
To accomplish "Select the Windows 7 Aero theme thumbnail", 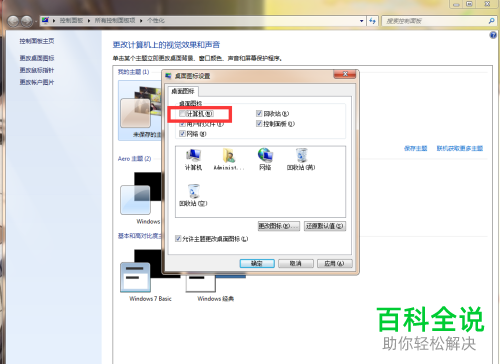I will 140,198.
